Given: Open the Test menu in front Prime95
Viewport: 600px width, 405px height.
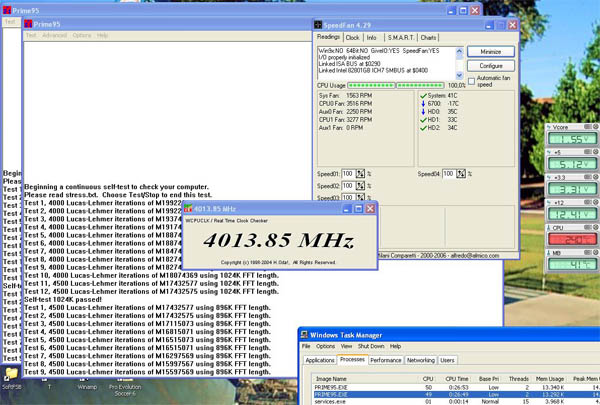Looking at the screenshot, I should [31, 35].
